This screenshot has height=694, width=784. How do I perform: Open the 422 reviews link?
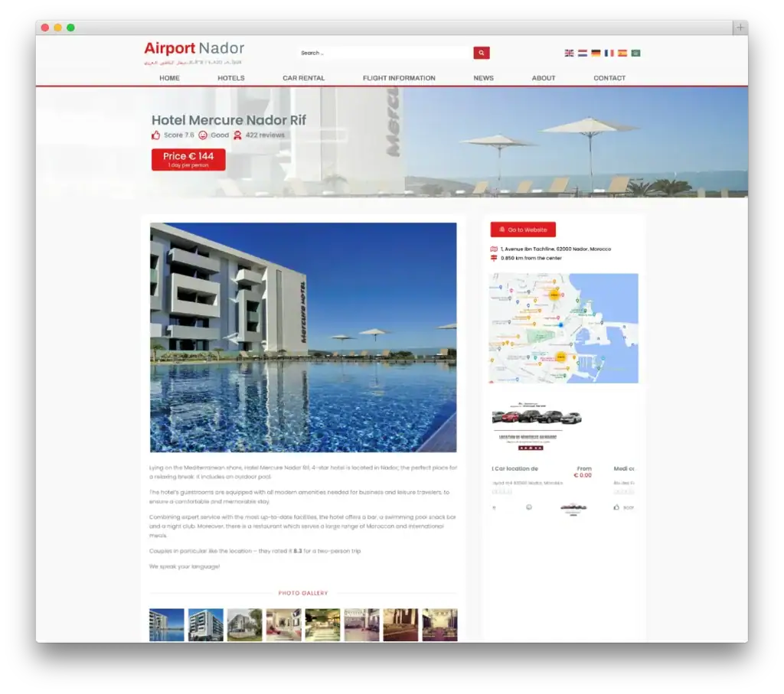click(x=265, y=135)
